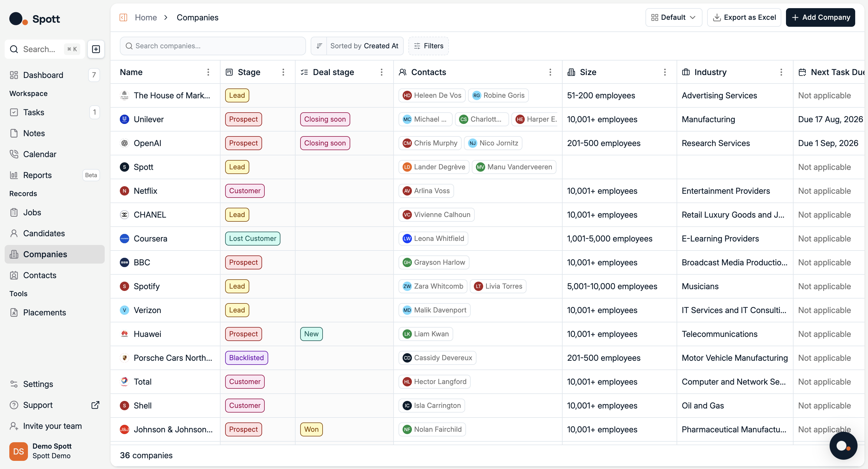Open the Name column options menu
Image resolution: width=868 pixels, height=469 pixels.
pyautogui.click(x=208, y=72)
